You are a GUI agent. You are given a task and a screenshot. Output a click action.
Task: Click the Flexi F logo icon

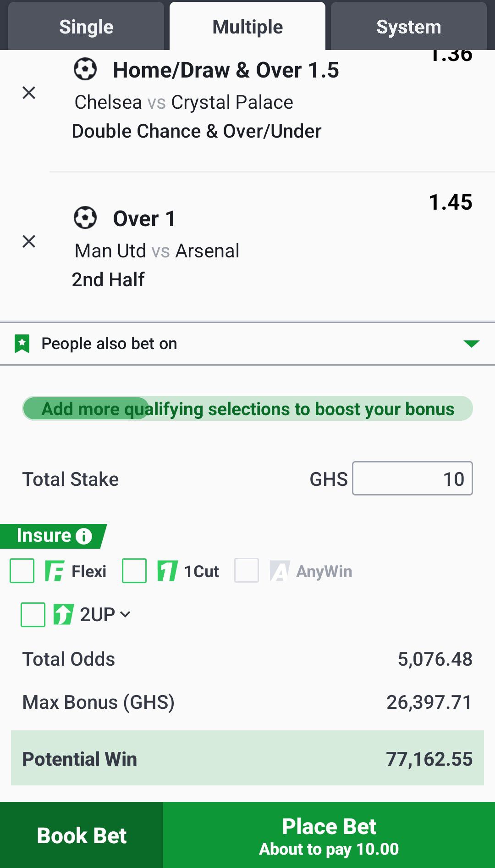coord(55,571)
